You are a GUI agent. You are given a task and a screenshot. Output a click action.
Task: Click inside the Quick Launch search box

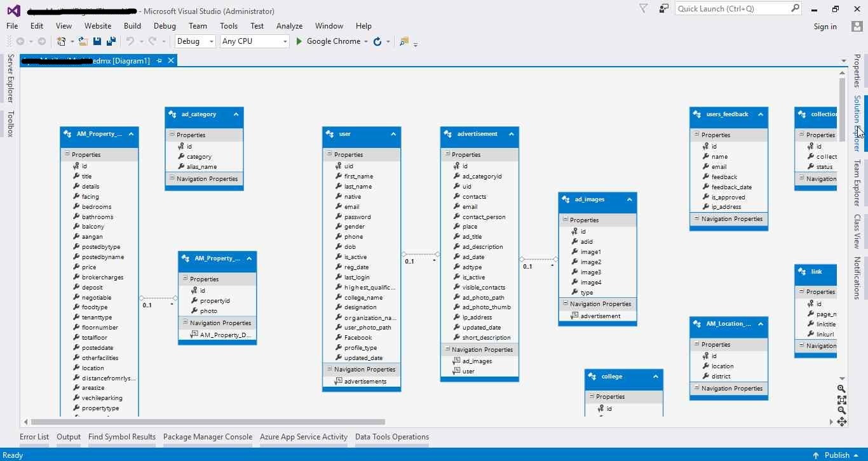tap(731, 8)
